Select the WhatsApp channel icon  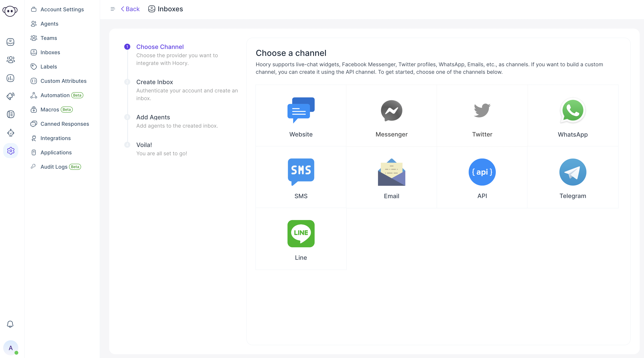coord(573,111)
